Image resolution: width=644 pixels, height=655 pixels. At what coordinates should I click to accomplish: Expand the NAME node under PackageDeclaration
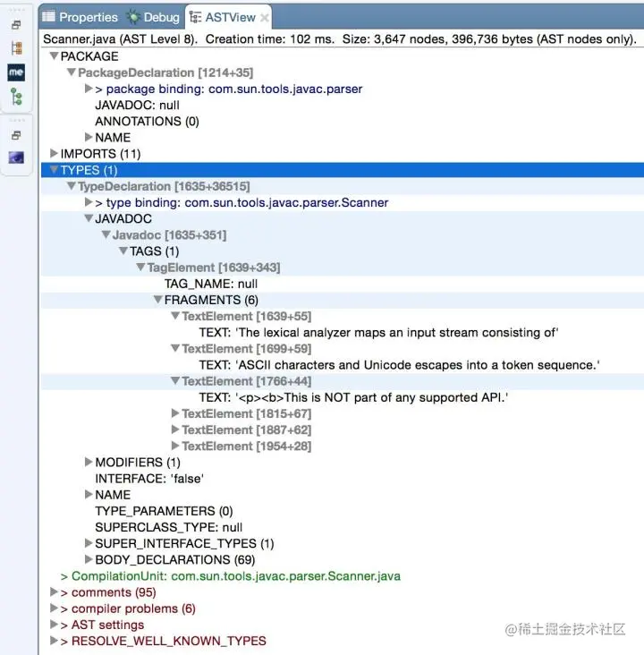click(x=89, y=137)
